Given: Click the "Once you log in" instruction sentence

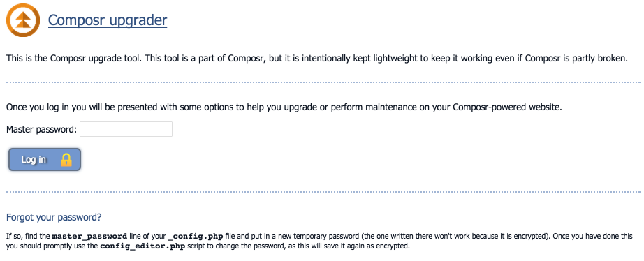Looking at the screenshot, I should (x=284, y=108).
